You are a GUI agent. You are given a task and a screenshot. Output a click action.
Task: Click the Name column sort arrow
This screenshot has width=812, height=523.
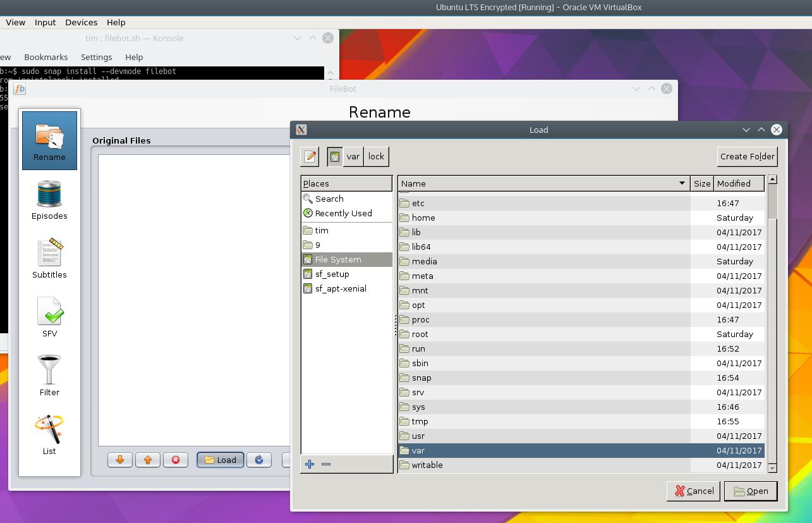pos(682,183)
